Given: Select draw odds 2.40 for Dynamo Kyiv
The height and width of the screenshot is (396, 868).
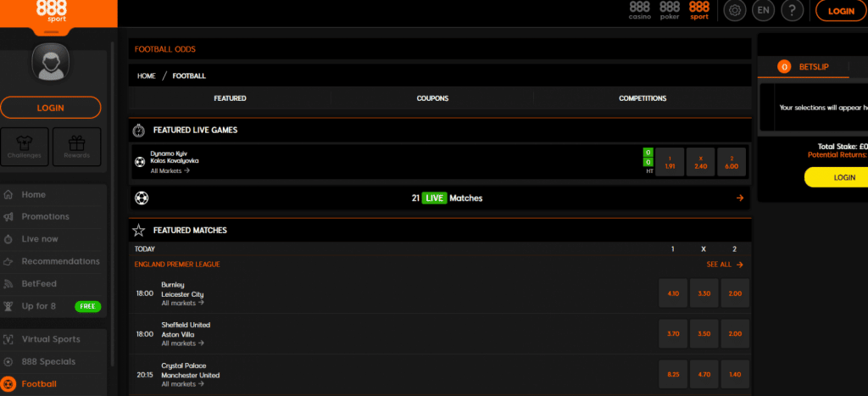Looking at the screenshot, I should pos(700,162).
